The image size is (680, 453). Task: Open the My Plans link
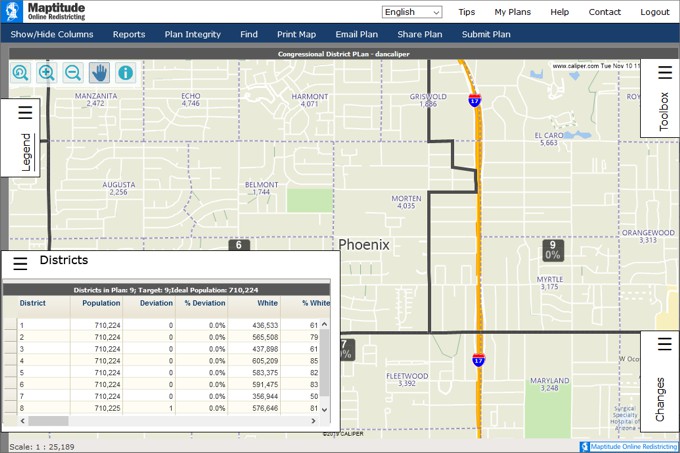(x=513, y=12)
